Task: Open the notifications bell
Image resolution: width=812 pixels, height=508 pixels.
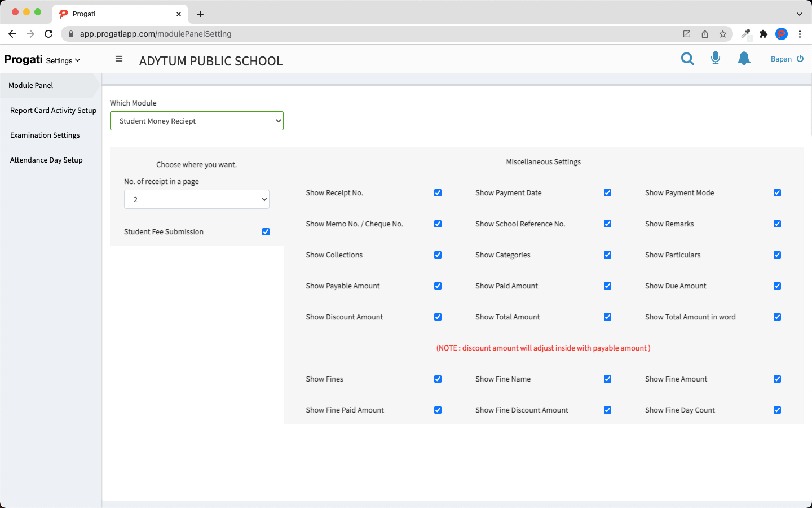Action: point(744,58)
